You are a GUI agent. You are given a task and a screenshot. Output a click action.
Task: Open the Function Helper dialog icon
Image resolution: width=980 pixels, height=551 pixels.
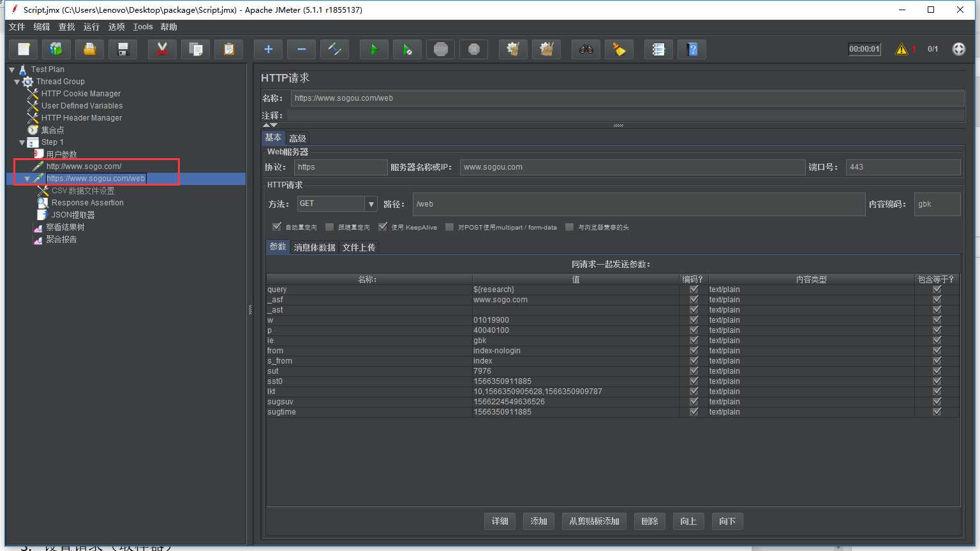click(x=658, y=49)
